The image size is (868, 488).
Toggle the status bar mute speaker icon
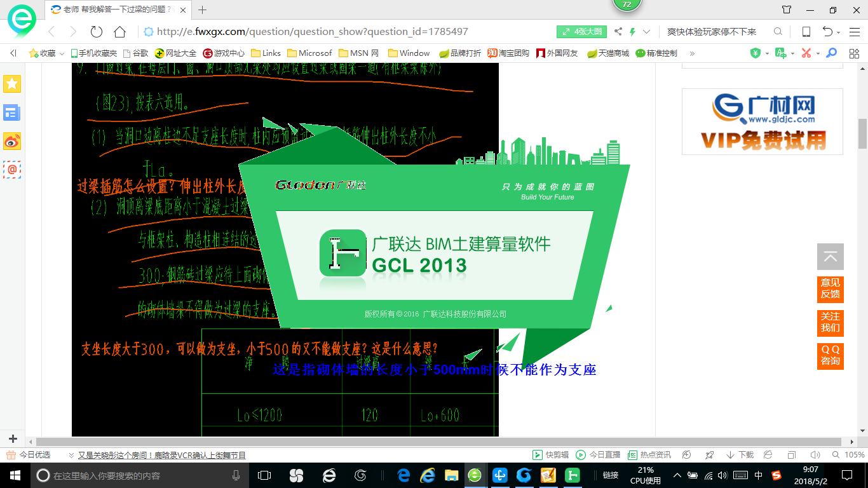(x=815, y=455)
